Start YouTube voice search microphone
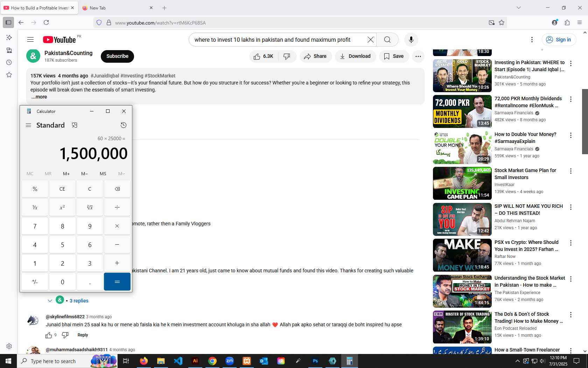Viewport: 588px width, 368px height. 411,40
